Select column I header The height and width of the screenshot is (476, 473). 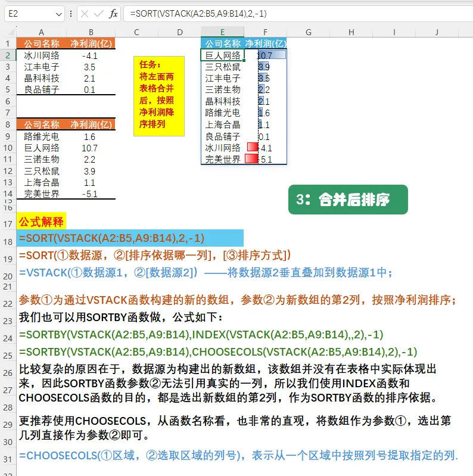coord(394,32)
